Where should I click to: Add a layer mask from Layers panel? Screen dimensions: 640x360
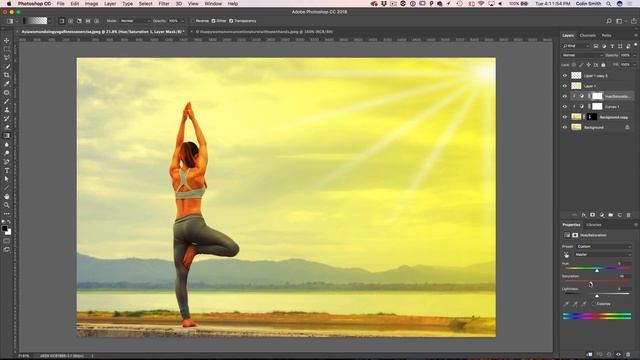point(593,215)
